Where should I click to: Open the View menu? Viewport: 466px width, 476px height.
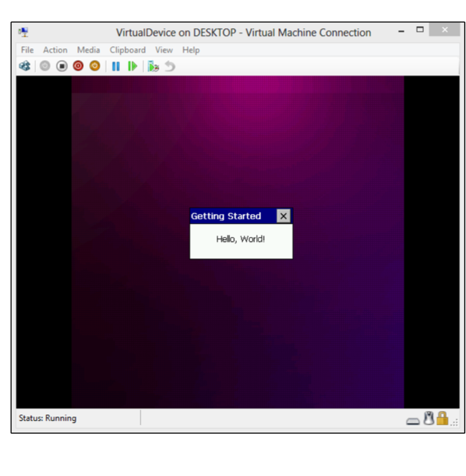pos(164,50)
